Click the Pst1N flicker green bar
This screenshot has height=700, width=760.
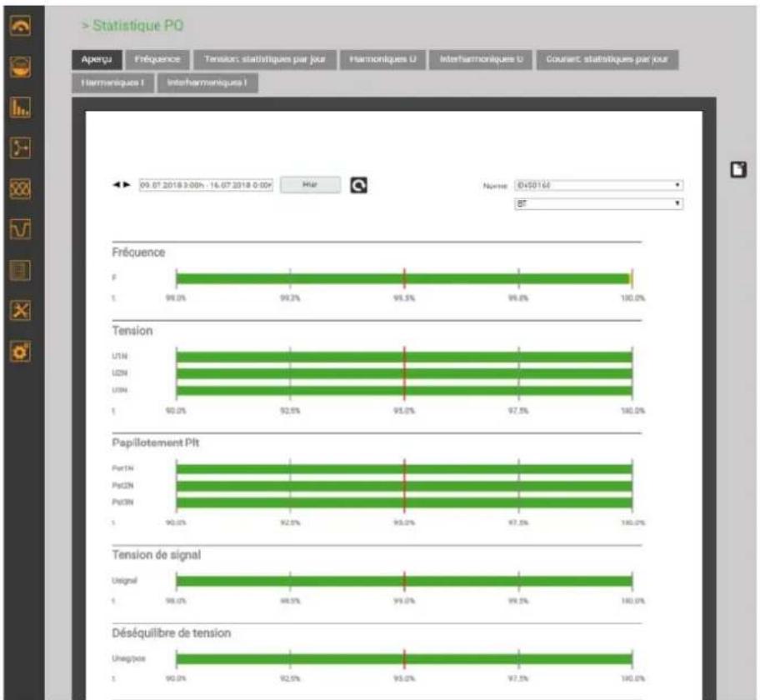(x=404, y=469)
